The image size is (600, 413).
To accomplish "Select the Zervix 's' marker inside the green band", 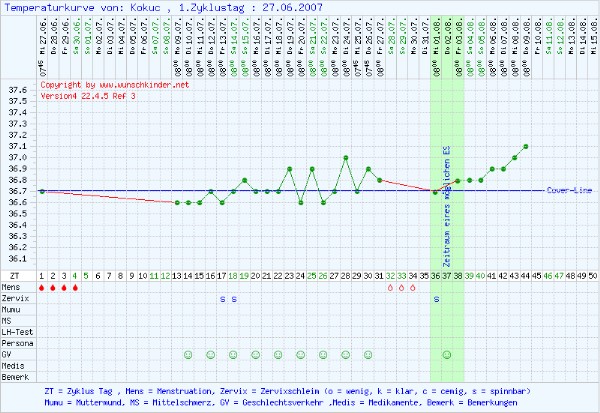I will 447,299.
